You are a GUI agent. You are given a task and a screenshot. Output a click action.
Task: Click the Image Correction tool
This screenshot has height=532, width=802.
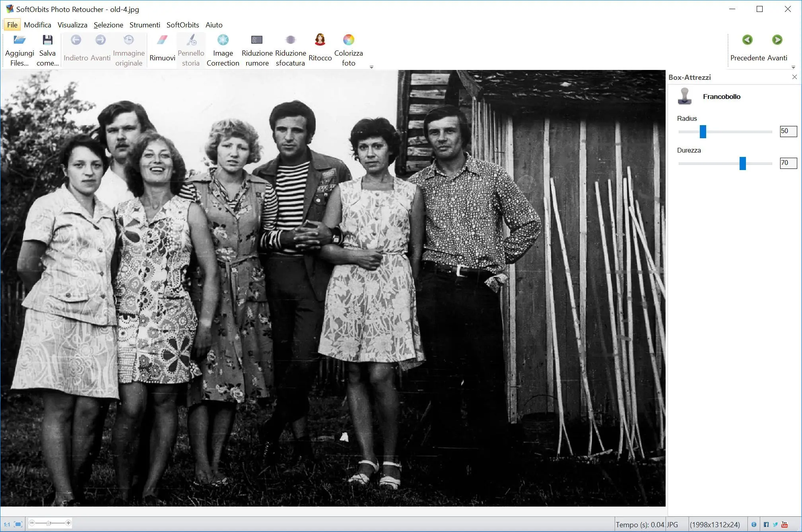click(222, 49)
